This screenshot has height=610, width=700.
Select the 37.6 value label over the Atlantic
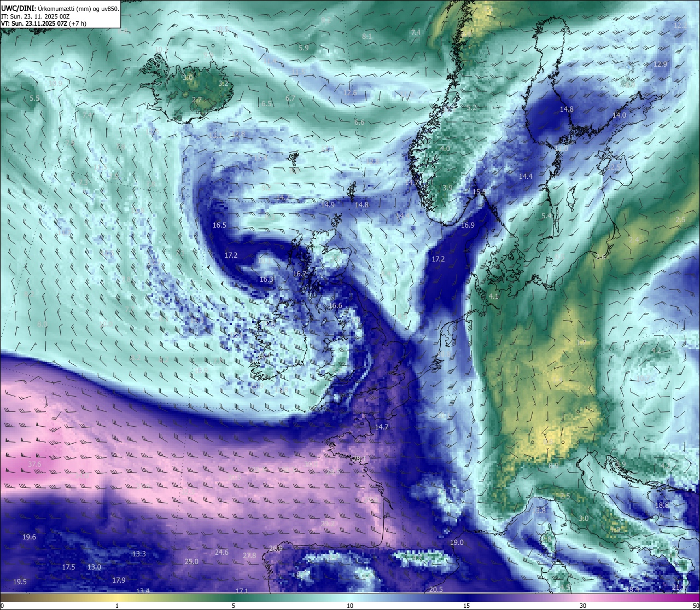coord(34,464)
